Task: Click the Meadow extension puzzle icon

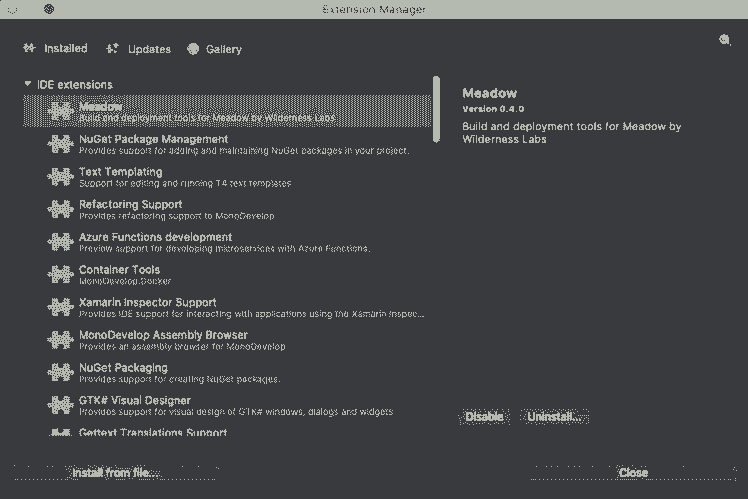Action: coord(61,111)
